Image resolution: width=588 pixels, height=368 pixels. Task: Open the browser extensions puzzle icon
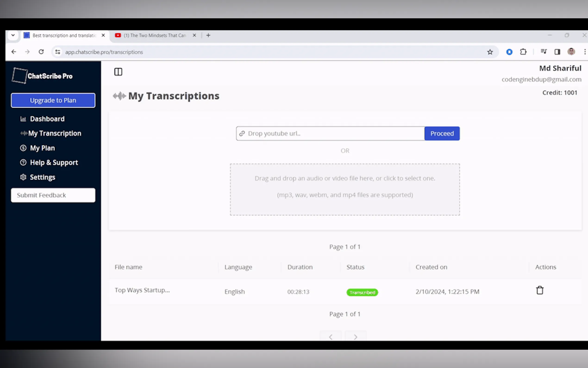(523, 52)
